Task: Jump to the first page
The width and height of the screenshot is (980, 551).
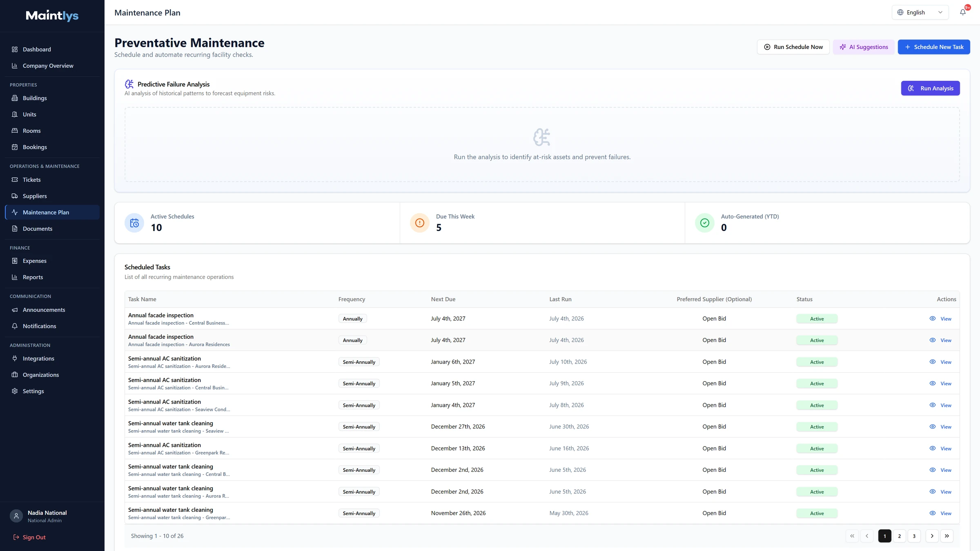Action: [x=852, y=536]
